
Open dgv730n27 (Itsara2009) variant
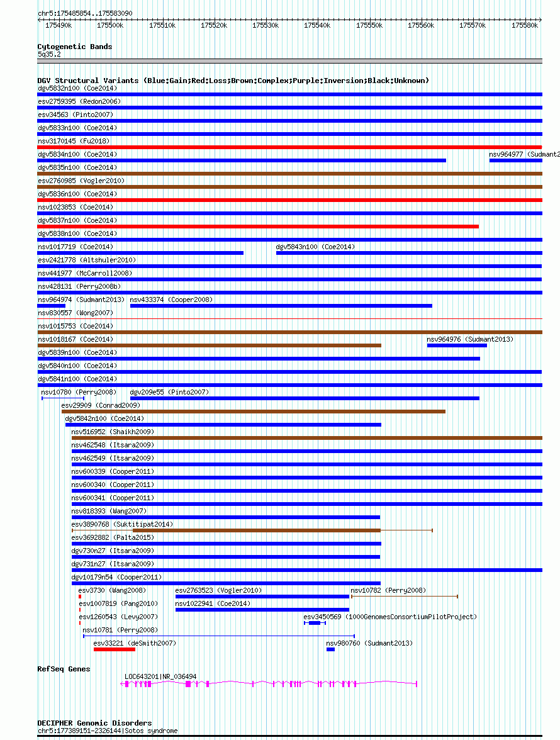point(225,557)
